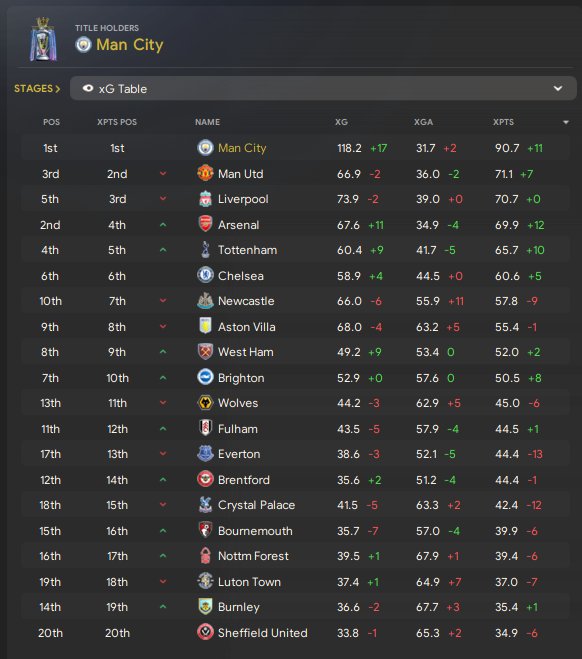Click Tottenham cockerel crest icon
Screen dimensions: 582x659
[205, 250]
